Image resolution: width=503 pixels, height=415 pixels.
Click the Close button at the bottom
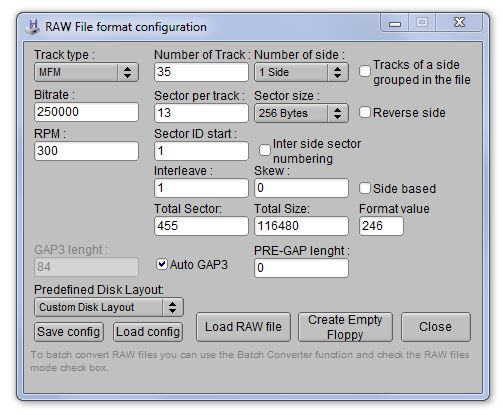pyautogui.click(x=436, y=327)
